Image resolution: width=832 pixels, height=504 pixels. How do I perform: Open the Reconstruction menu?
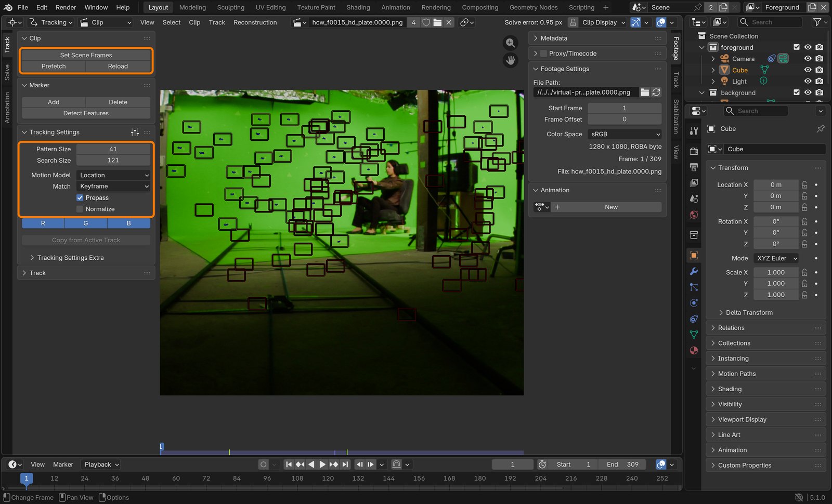point(255,22)
